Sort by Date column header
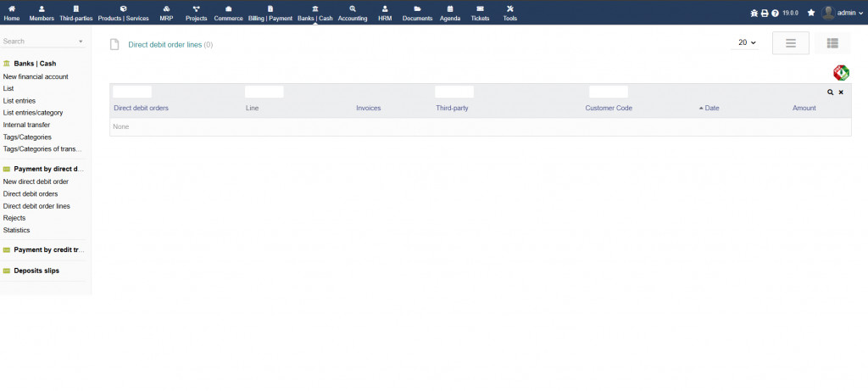The image size is (868, 391). pyautogui.click(x=712, y=108)
